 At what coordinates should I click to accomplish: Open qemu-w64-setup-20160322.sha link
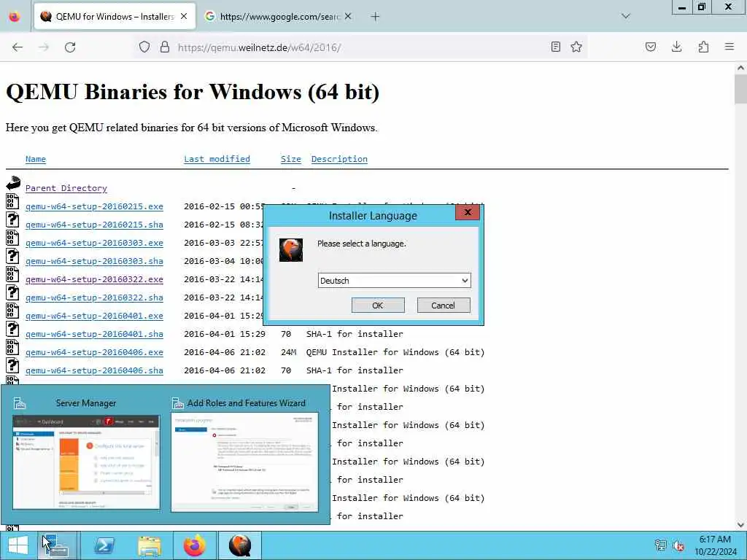pyautogui.click(x=94, y=297)
